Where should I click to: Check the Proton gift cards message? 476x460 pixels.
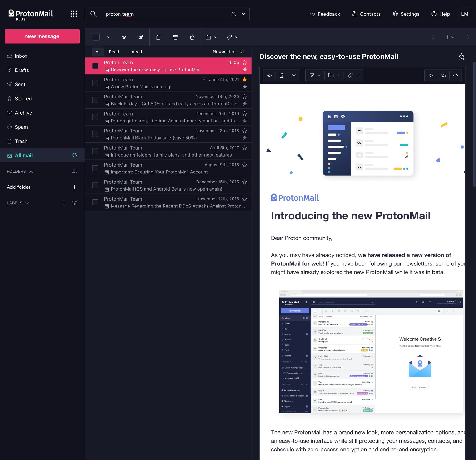tap(95, 117)
